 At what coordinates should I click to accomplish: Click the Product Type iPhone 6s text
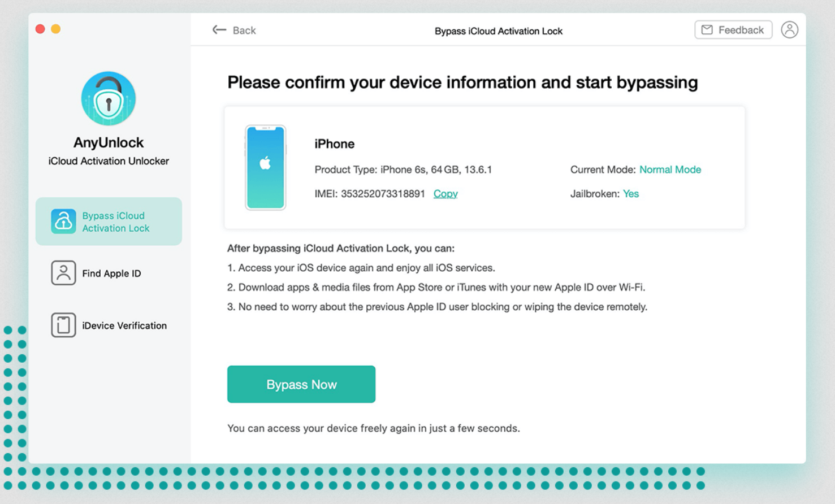(403, 170)
